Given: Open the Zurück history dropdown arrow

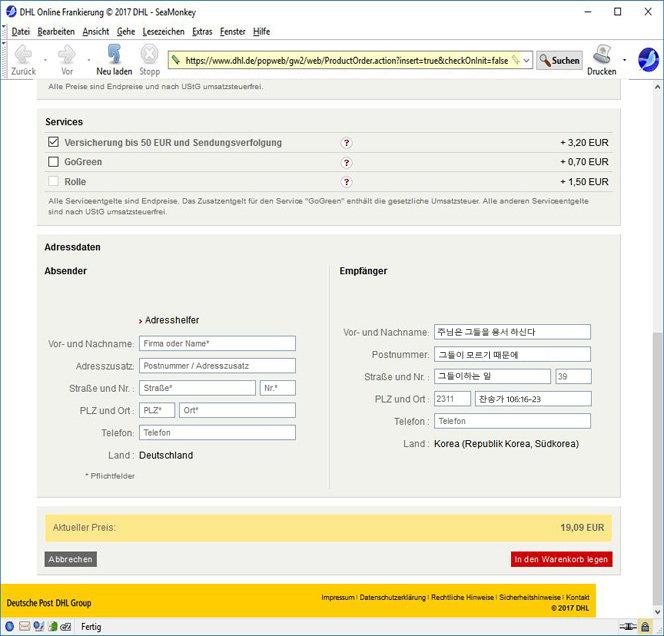Looking at the screenshot, I should tap(45, 60).
